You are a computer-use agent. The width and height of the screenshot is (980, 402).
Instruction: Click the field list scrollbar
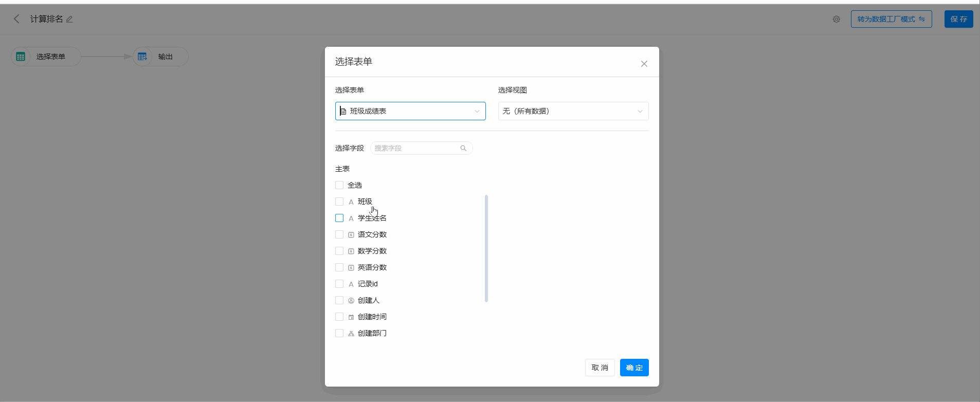(486, 248)
